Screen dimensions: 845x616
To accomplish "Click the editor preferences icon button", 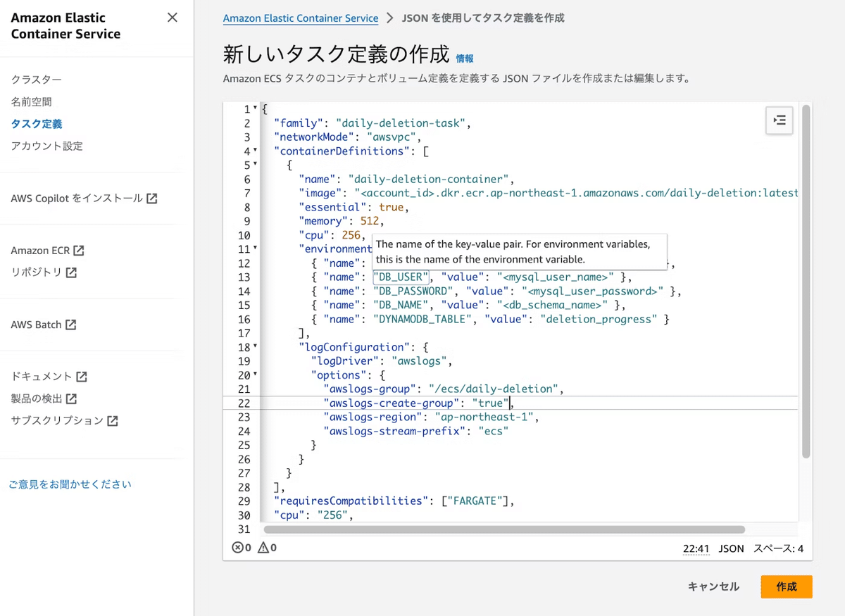I will point(780,120).
